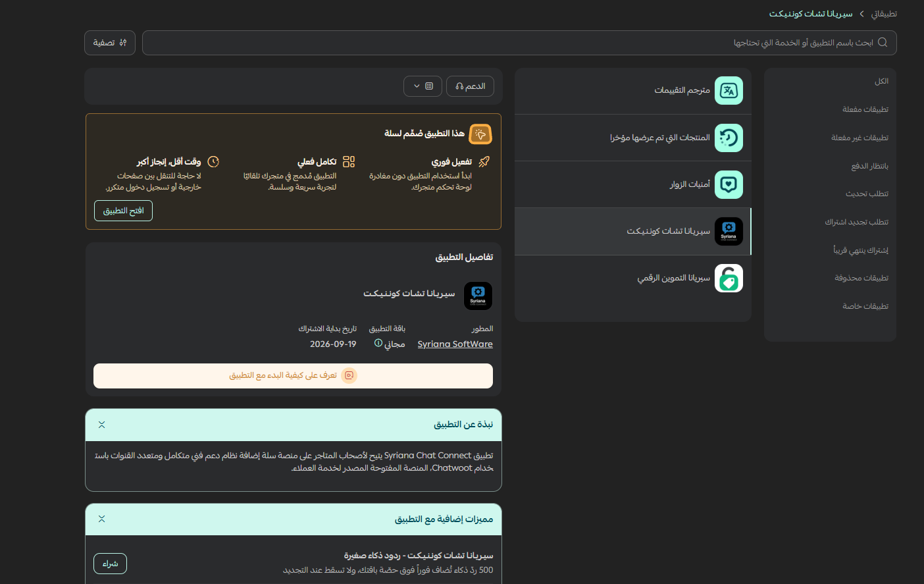This screenshot has height=584, width=924.
Task: Click the video play icon in banner
Action: coord(349,375)
